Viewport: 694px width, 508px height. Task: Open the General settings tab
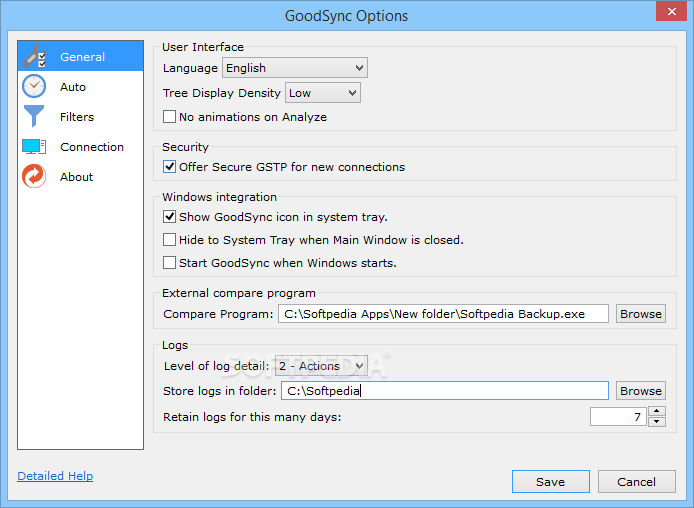click(x=81, y=56)
